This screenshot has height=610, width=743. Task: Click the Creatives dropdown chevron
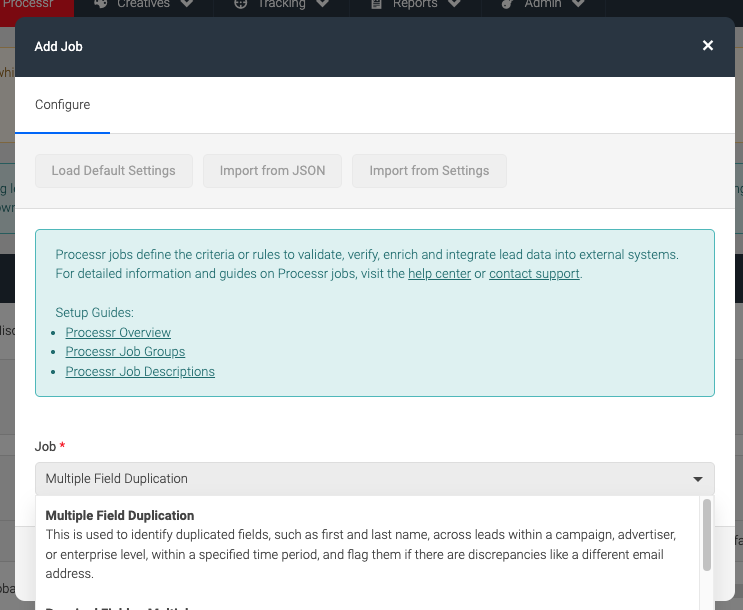coord(187,4)
